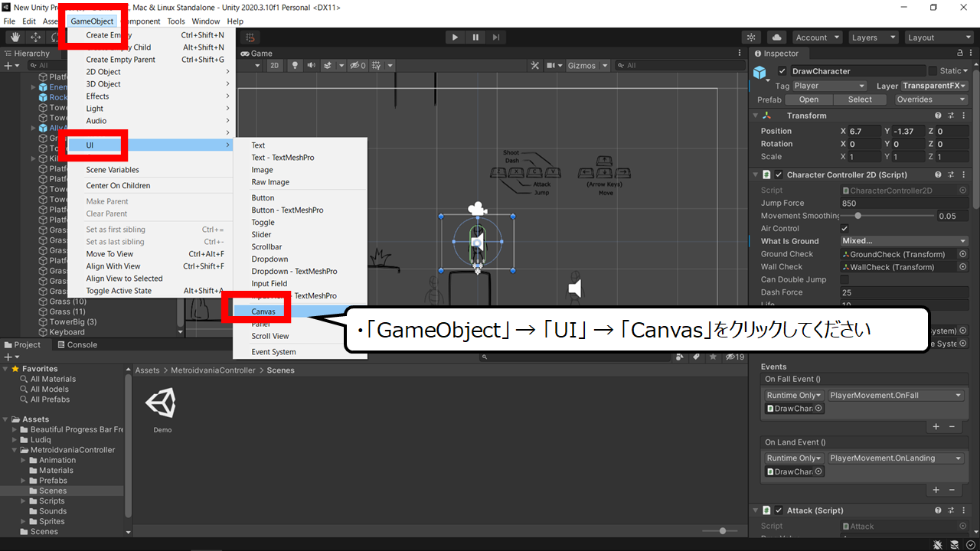This screenshot has width=980, height=551.
Task: Click the Step forward button
Action: (497, 37)
